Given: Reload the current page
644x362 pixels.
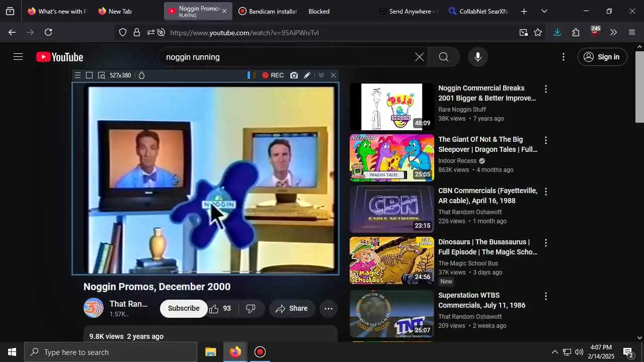Looking at the screenshot, I should point(48,32).
